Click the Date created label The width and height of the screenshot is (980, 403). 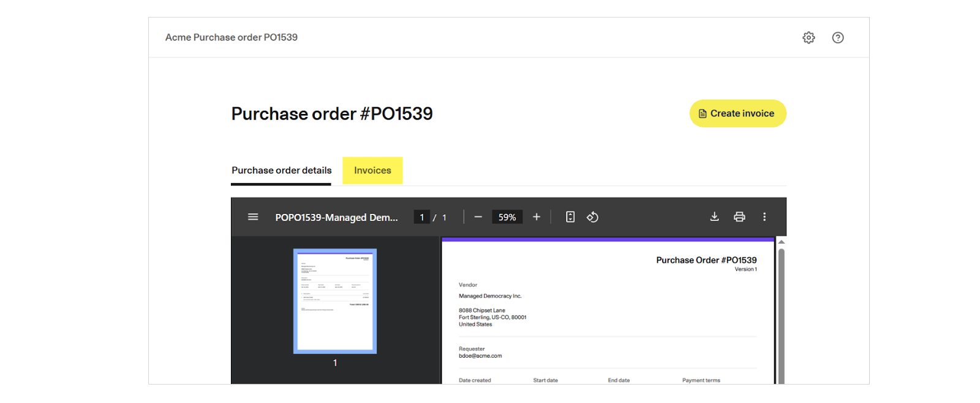click(475, 380)
